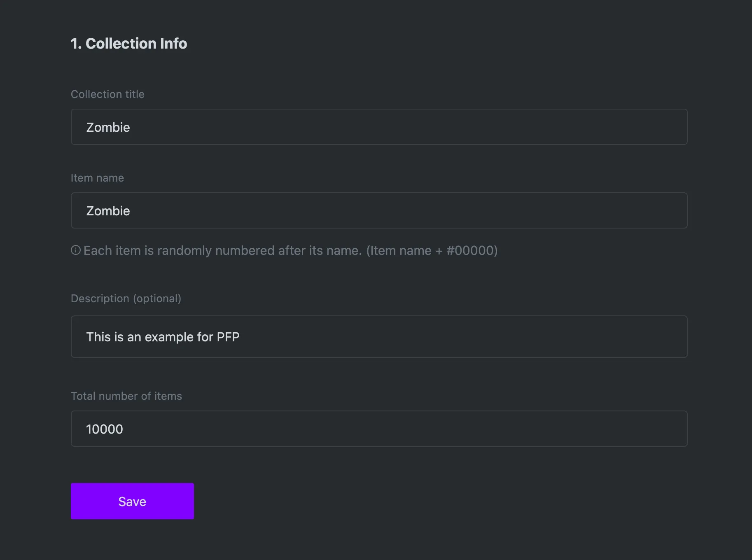Viewport: 752px width, 560px height.
Task: Click the "Description (optional)" label
Action: click(126, 299)
